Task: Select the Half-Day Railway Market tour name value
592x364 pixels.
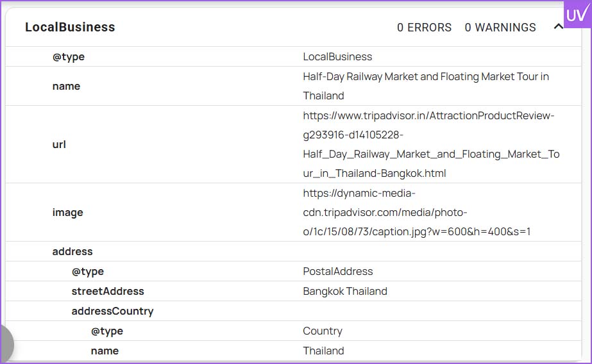Action: pyautogui.click(x=425, y=86)
